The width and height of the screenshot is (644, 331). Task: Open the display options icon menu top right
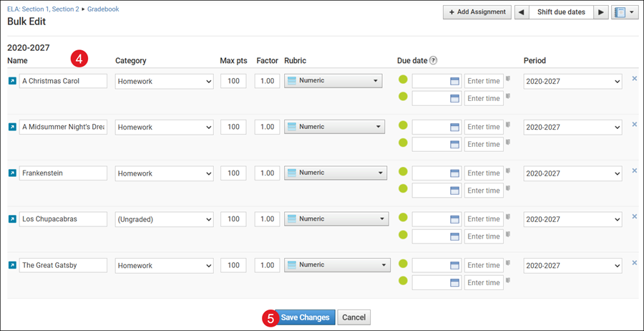click(x=625, y=12)
